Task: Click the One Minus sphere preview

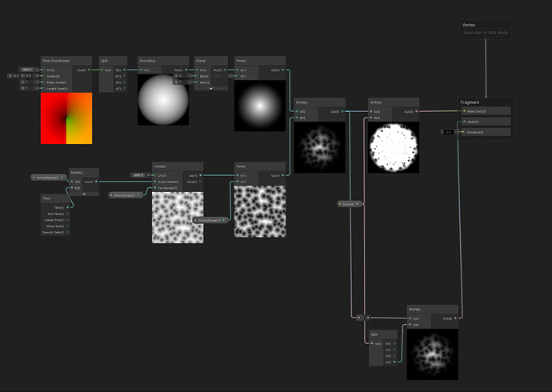Action: click(x=163, y=99)
